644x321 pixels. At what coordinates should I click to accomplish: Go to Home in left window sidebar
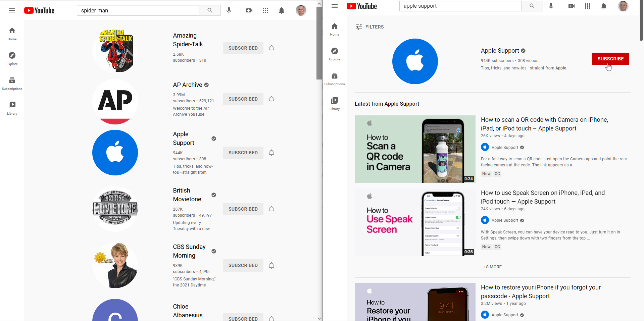coord(12,34)
